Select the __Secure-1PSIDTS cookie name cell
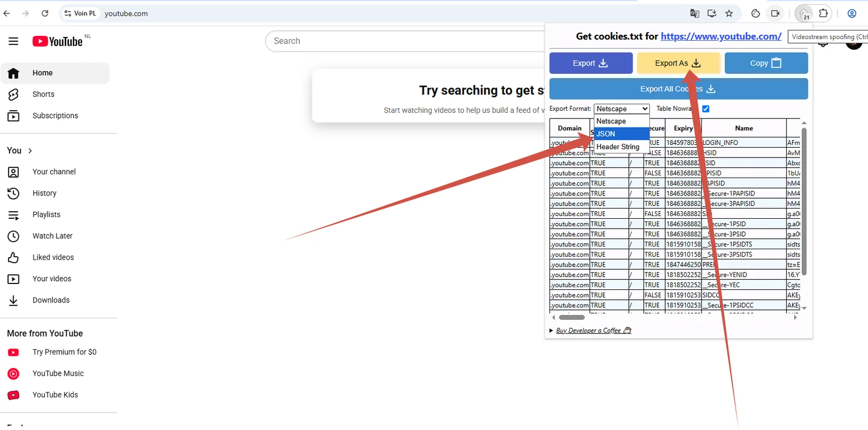The width and height of the screenshot is (868, 430). pyautogui.click(x=744, y=244)
